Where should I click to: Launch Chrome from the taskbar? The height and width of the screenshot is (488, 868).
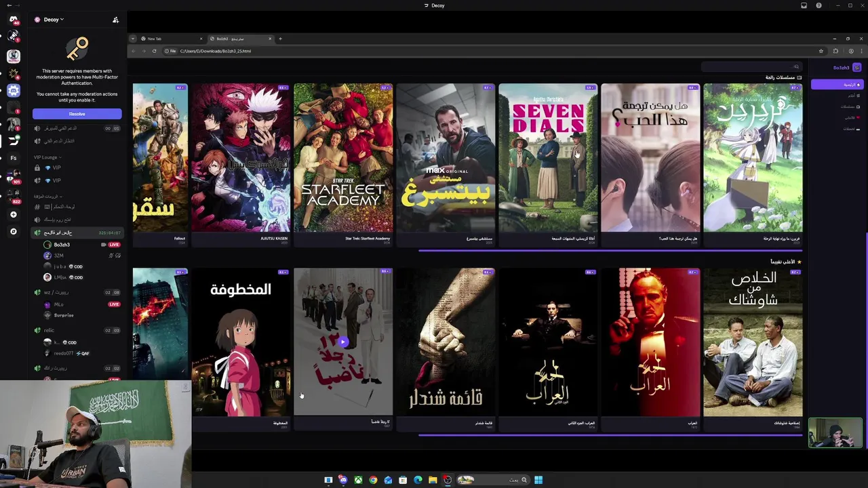click(373, 480)
